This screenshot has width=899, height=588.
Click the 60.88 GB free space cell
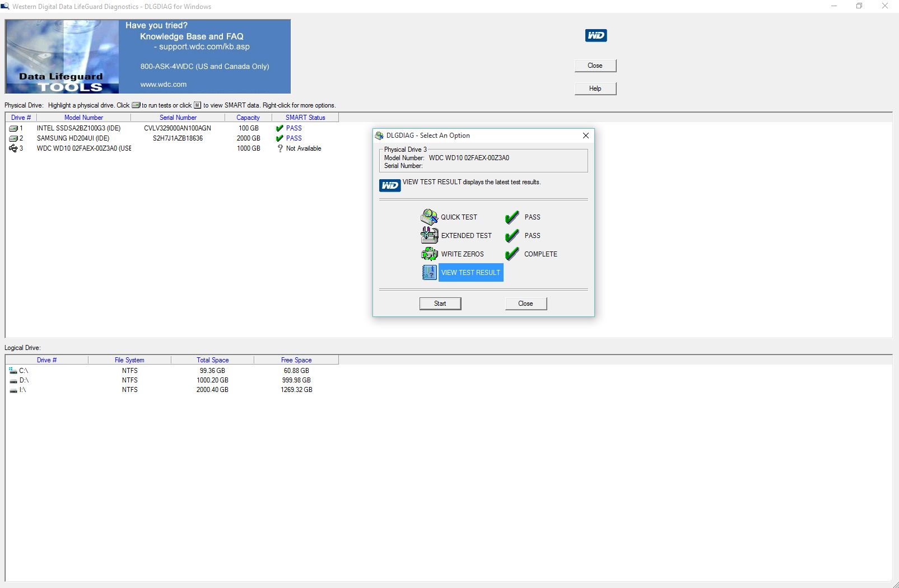[296, 371]
